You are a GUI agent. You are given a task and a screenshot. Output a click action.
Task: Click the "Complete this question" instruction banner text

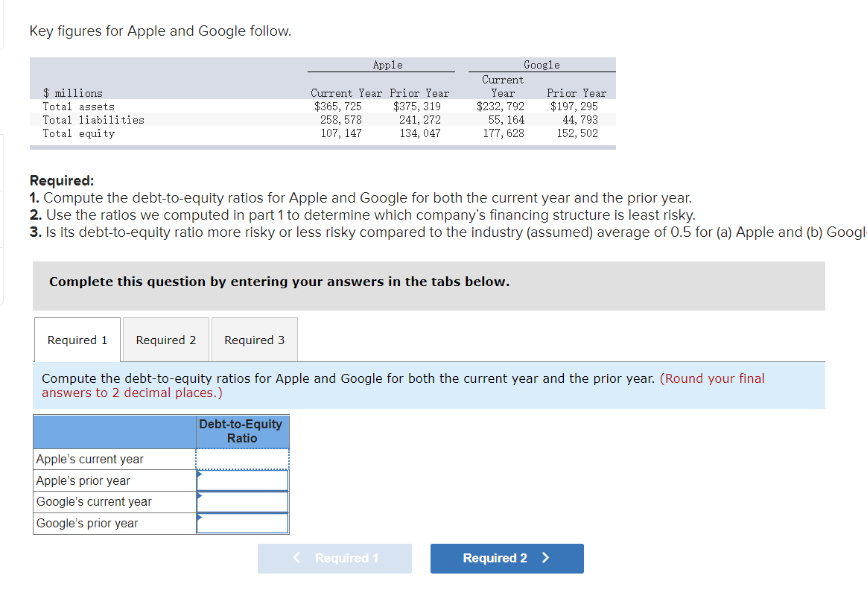pos(279,282)
